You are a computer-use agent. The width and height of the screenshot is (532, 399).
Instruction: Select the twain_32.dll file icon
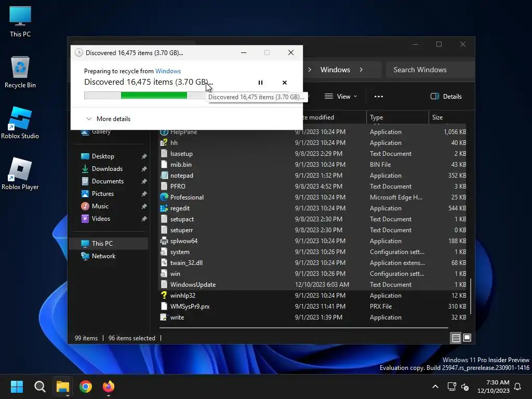[164, 262]
